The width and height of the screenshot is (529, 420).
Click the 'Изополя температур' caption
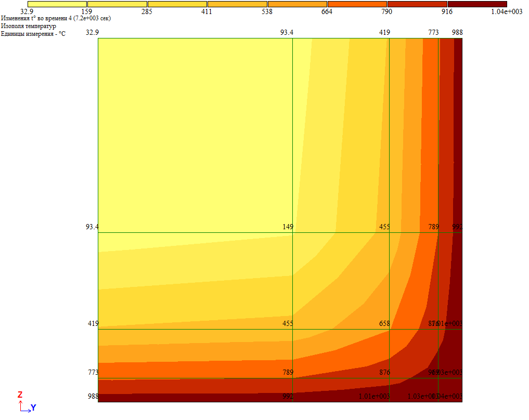coord(29,26)
